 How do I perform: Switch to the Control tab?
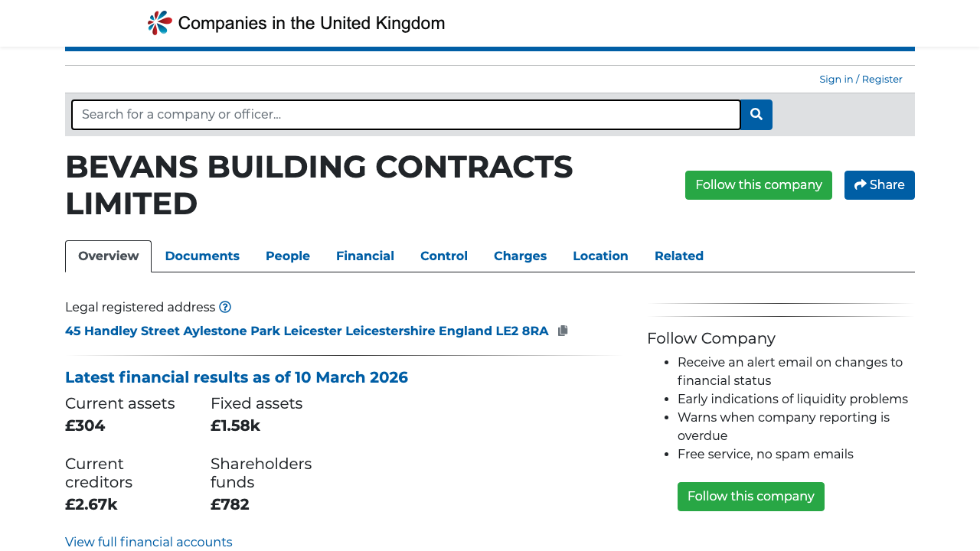point(443,256)
